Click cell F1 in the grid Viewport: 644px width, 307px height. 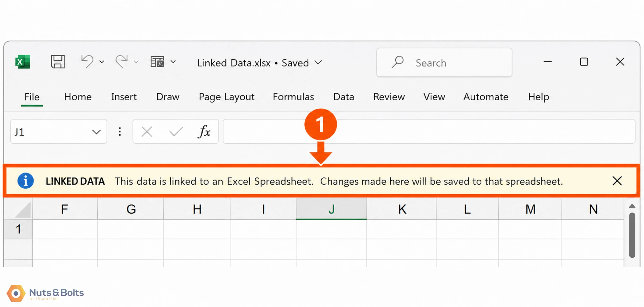[65, 229]
